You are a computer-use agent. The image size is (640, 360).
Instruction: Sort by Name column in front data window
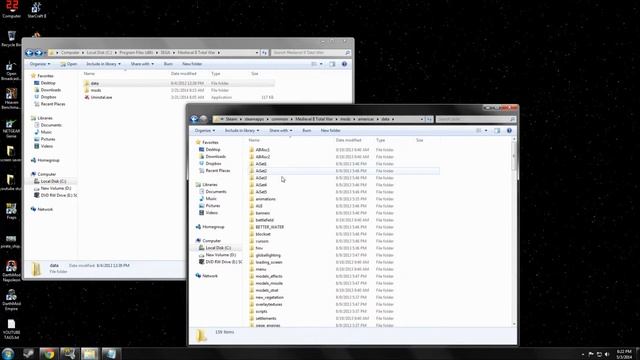click(x=254, y=140)
